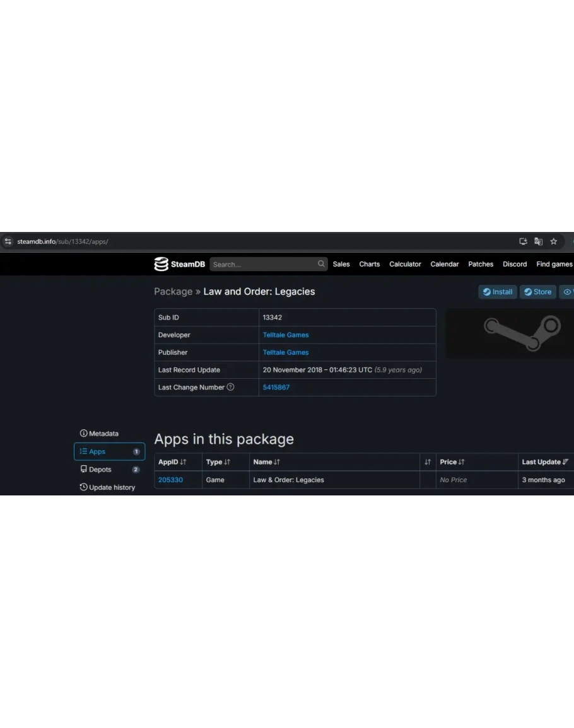Screen dimensions: 574x728
Task: Click the search magnifier icon
Action: [321, 264]
